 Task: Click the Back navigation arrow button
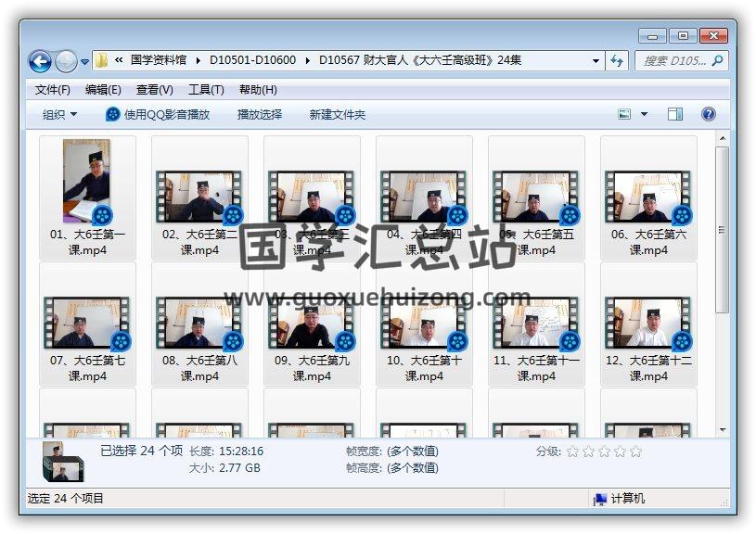(40, 62)
